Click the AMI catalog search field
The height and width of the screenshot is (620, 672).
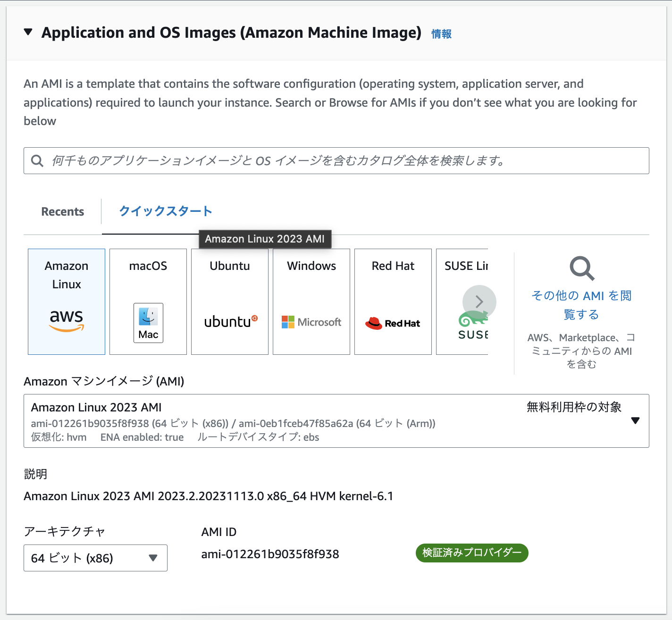[336, 161]
